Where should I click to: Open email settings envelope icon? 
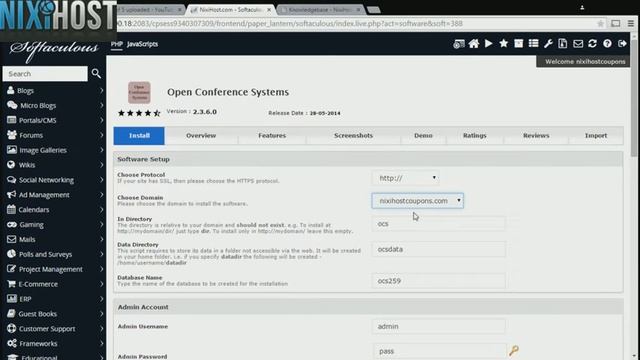tap(578, 44)
